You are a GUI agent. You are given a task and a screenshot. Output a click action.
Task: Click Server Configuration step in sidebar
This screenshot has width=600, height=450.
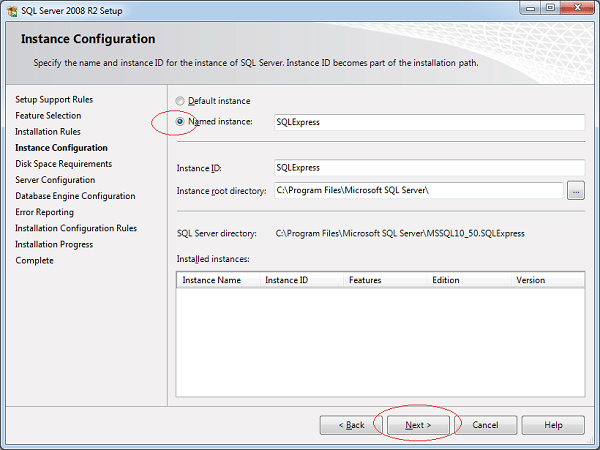pyautogui.click(x=55, y=180)
